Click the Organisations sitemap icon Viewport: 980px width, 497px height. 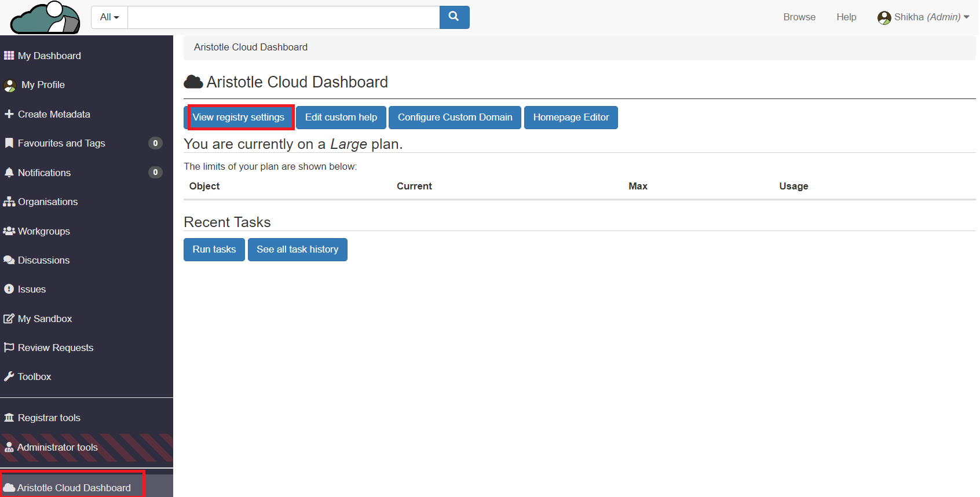pos(9,202)
